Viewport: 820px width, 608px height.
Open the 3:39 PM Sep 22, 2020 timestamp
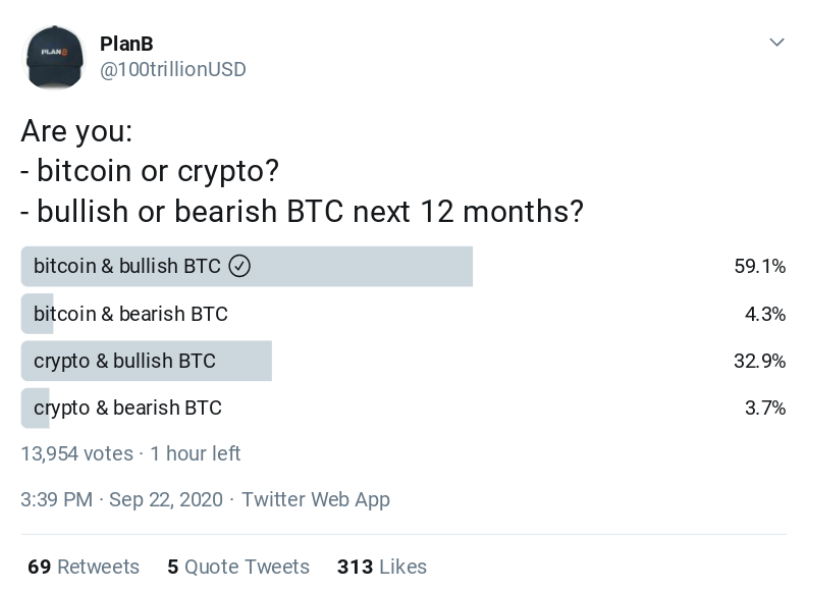click(x=121, y=499)
